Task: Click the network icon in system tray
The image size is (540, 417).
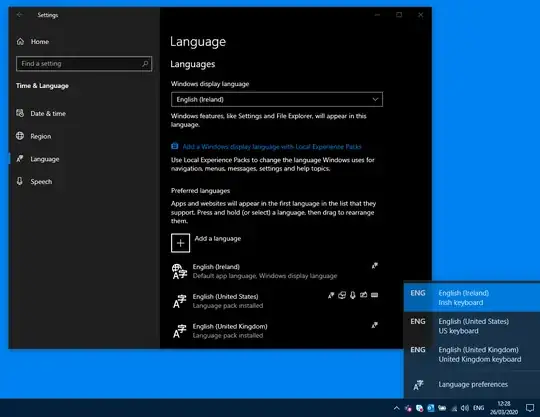Action: pos(454,408)
